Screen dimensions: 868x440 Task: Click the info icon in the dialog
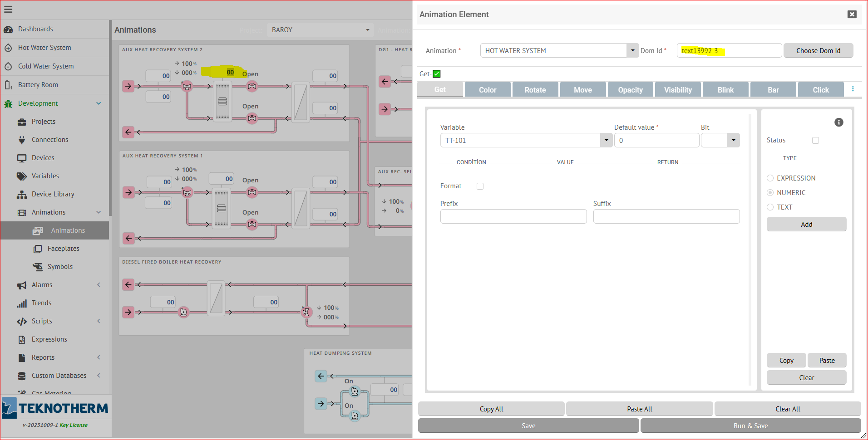click(838, 122)
